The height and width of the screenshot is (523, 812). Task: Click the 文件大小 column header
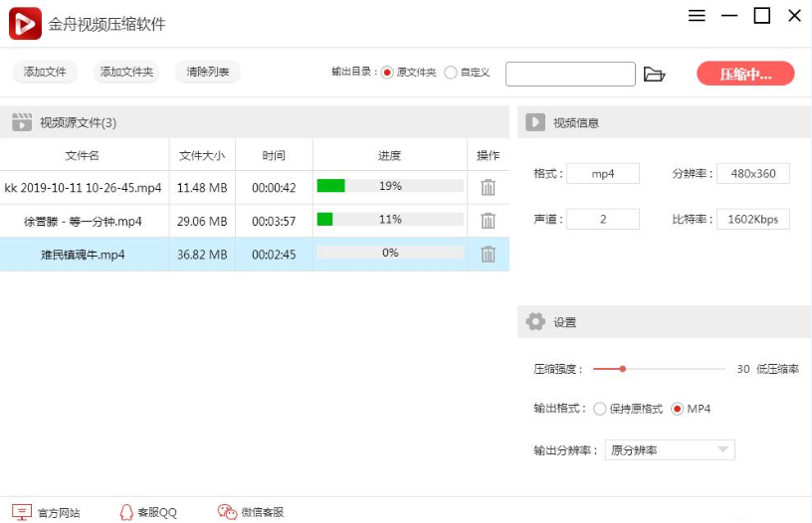click(x=202, y=155)
